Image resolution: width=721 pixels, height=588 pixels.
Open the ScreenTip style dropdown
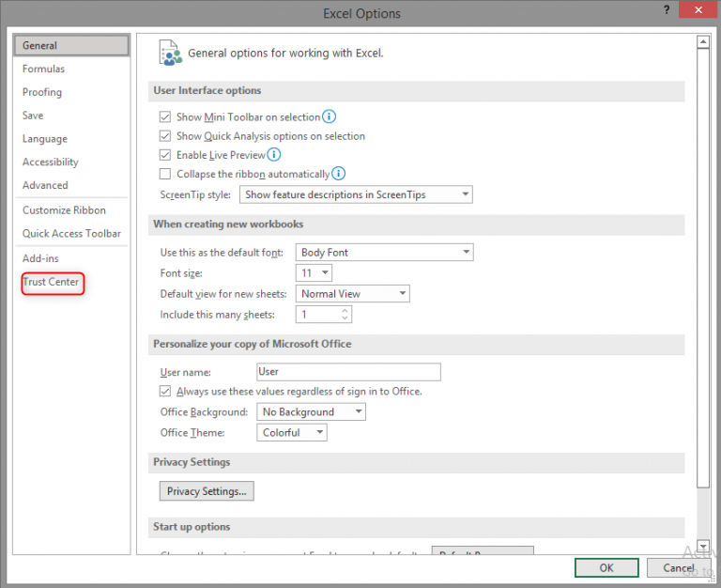pyautogui.click(x=356, y=194)
